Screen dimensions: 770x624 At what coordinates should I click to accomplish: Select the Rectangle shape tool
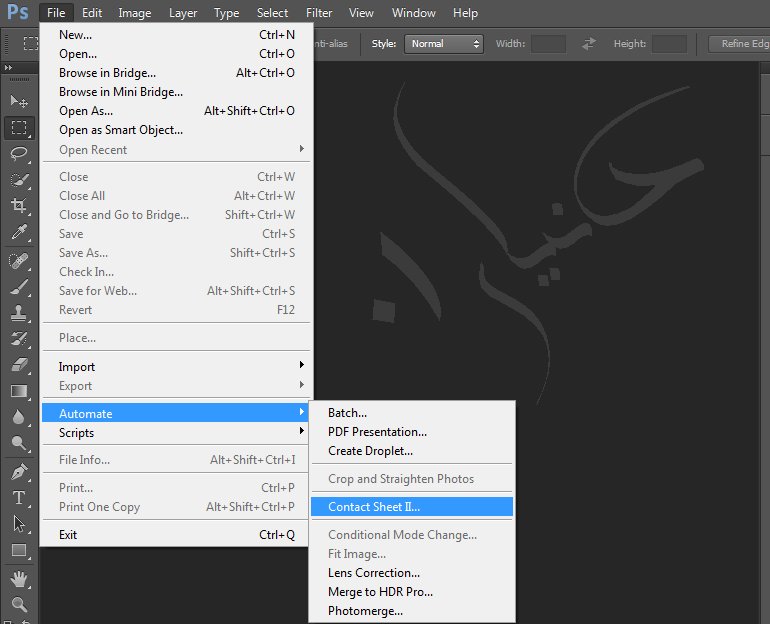(19, 550)
